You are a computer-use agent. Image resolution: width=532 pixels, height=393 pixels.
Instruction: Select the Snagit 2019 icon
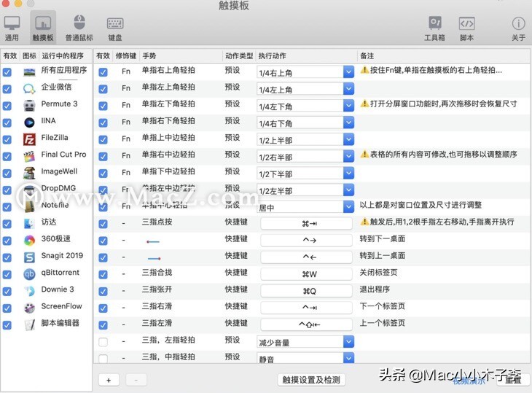click(x=29, y=257)
